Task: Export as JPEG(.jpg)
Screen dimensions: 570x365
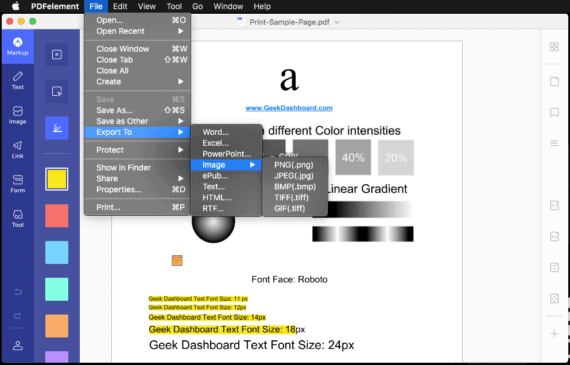Action: (295, 176)
